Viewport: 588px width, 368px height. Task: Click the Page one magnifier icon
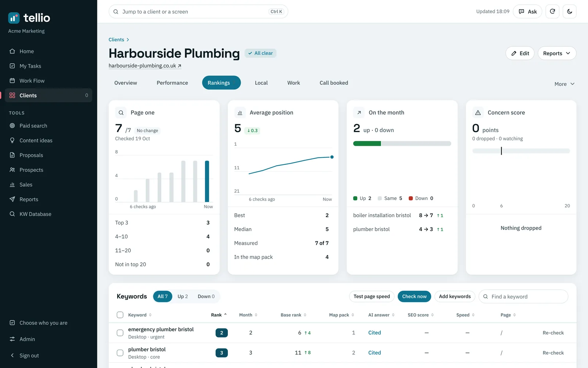pos(121,113)
